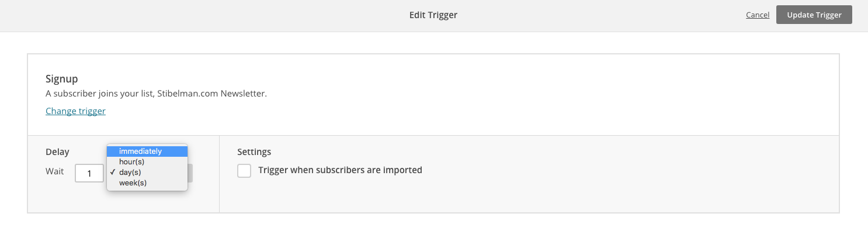This screenshot has width=868, height=241.
Task: Click "Stibelman.com Newsletter" list name text
Action: 212,94
